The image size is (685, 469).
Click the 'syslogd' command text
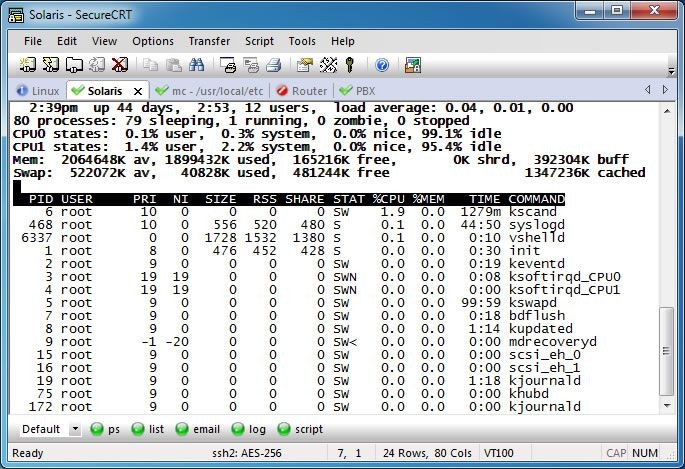(536, 225)
